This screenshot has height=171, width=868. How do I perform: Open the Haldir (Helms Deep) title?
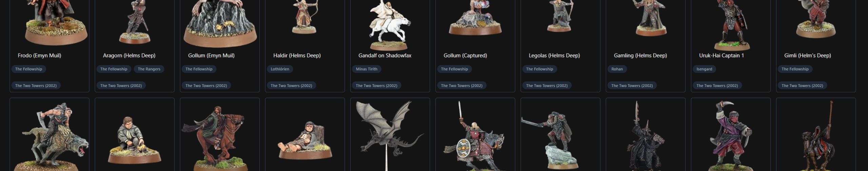[x=297, y=56]
